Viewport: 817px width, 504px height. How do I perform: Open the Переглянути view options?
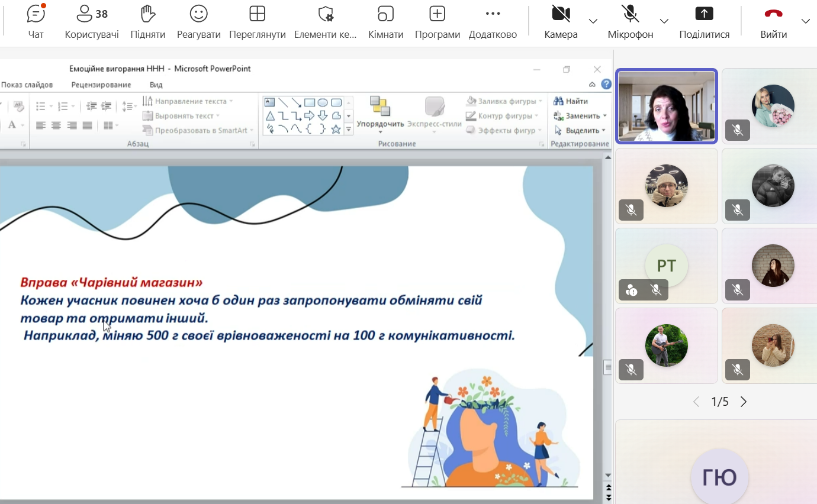(x=257, y=22)
